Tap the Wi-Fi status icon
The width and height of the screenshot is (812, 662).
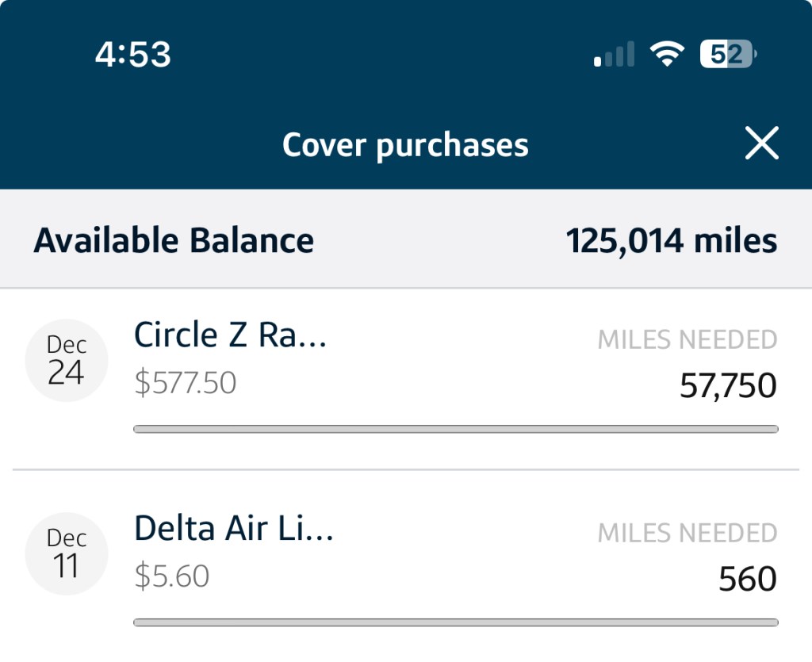(x=667, y=55)
